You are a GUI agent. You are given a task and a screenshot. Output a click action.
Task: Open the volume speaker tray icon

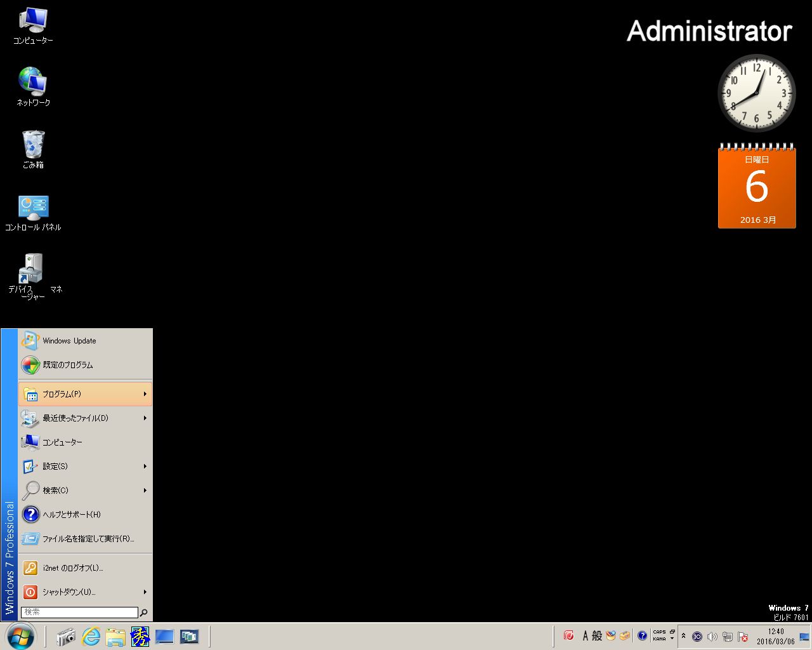pos(712,637)
